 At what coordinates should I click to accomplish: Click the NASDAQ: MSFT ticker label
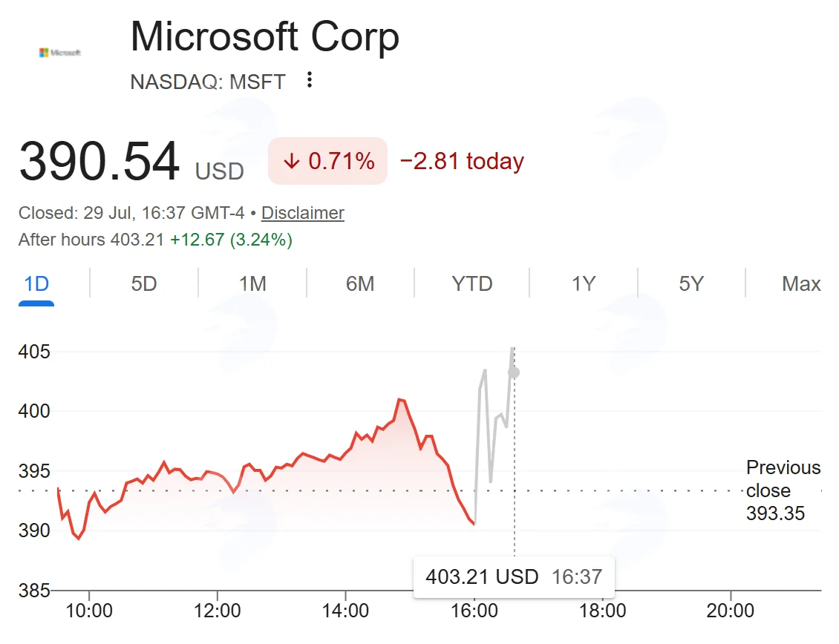pos(208,82)
